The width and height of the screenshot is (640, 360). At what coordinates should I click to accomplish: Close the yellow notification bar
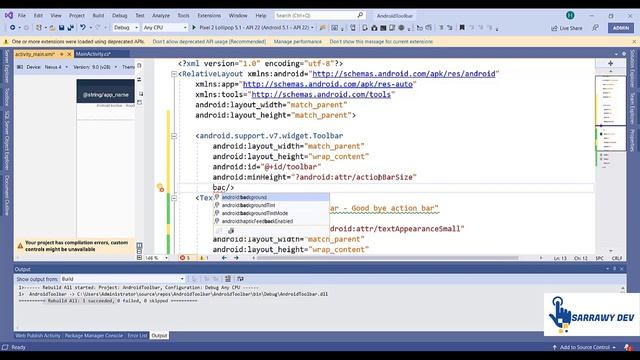tap(634, 42)
